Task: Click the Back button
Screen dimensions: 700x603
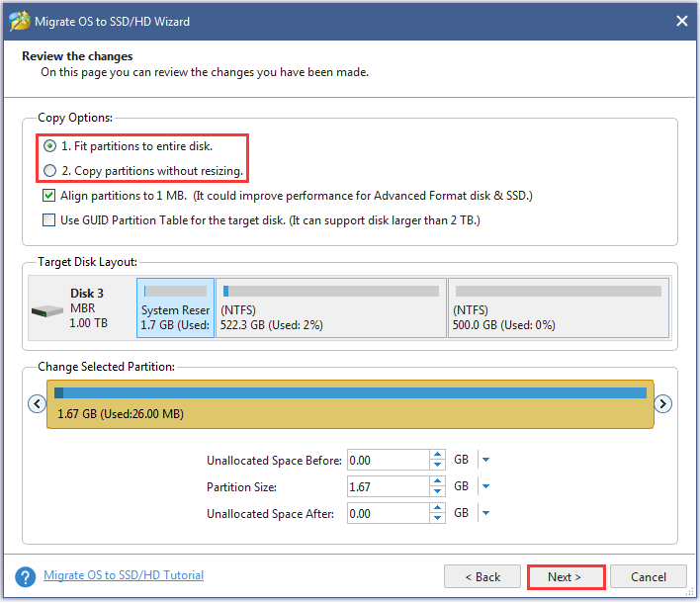Action: click(482, 577)
